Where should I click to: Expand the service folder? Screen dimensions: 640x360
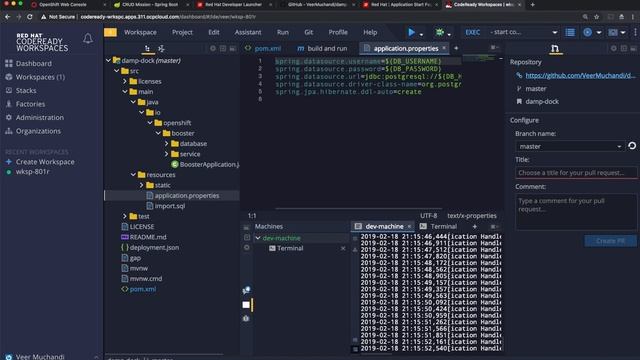pyautogui.click(x=167, y=154)
